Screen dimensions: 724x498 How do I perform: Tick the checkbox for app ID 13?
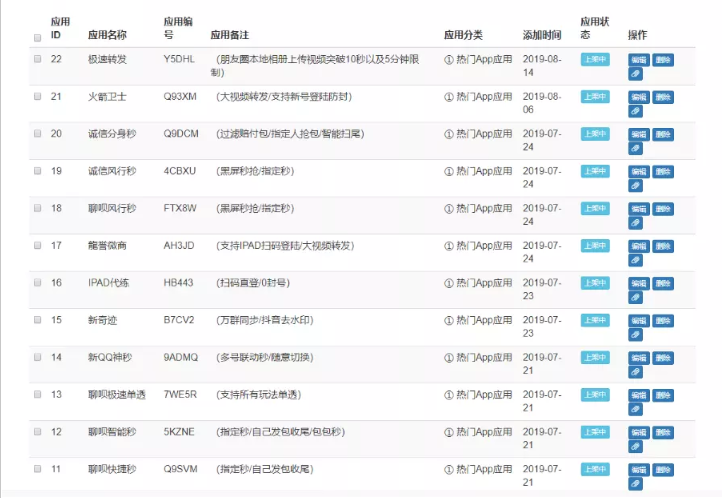(x=37, y=394)
